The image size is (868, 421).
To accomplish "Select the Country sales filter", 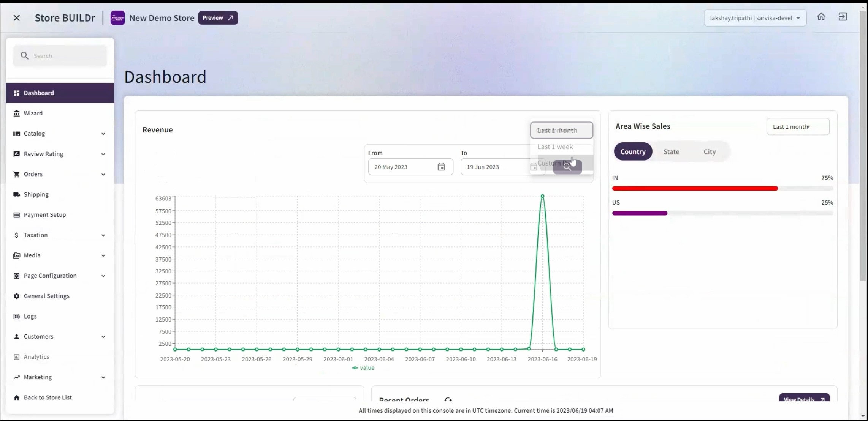I will (x=633, y=151).
